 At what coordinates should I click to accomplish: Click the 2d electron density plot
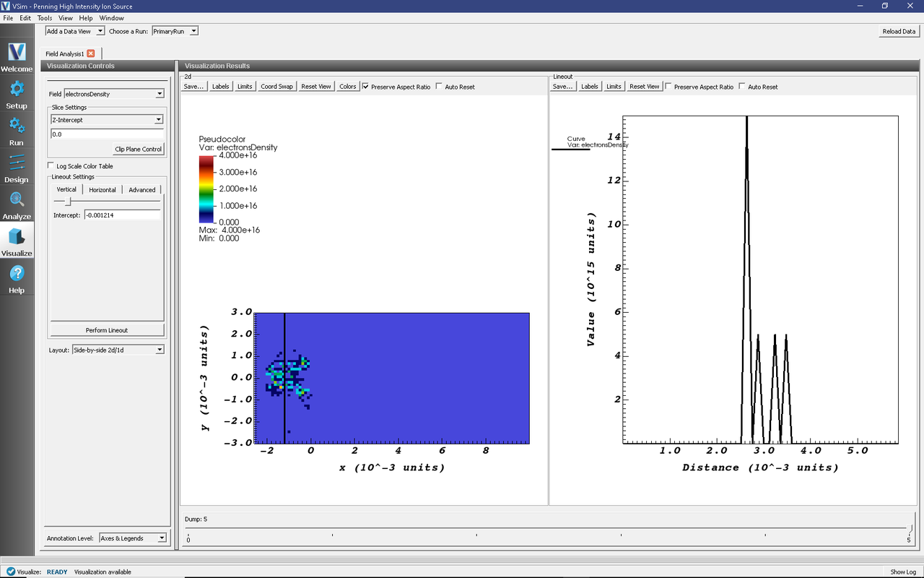(392, 378)
